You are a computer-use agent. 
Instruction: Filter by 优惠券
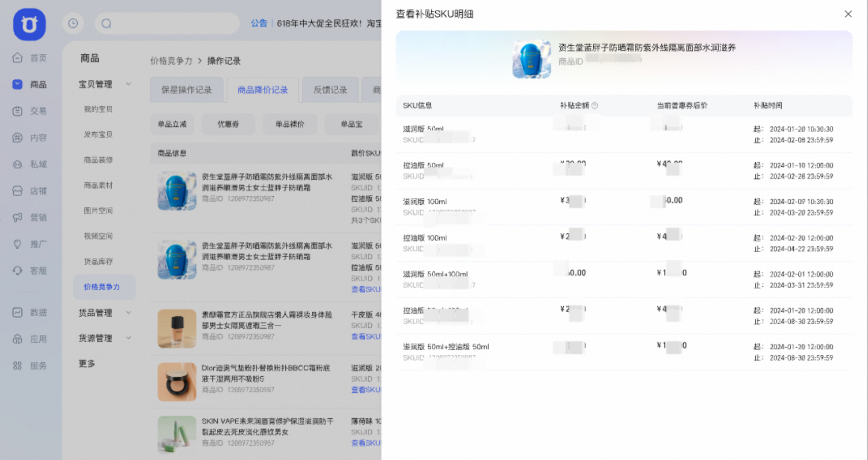click(228, 124)
